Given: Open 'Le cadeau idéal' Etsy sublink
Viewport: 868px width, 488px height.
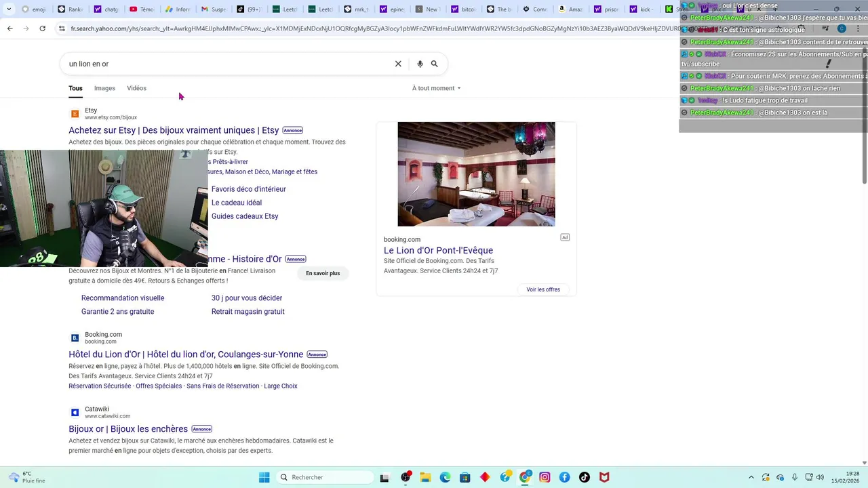Looking at the screenshot, I should pyautogui.click(x=237, y=203).
